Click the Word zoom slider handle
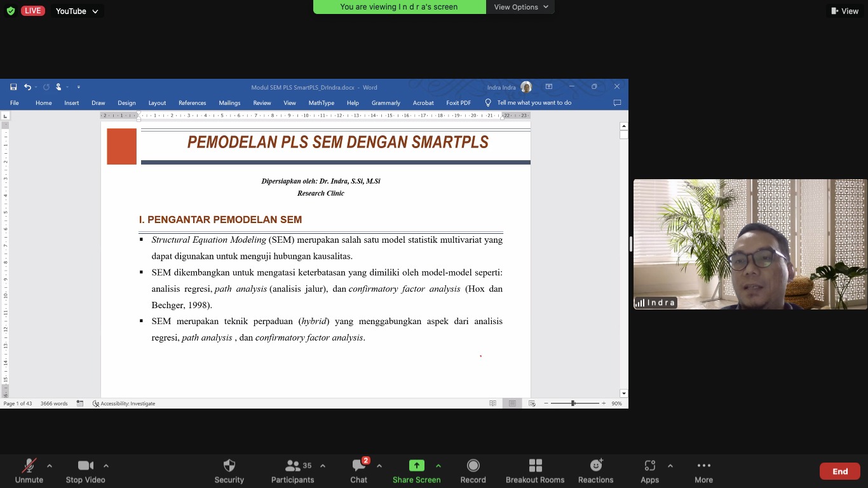The image size is (868, 488). coord(573,403)
